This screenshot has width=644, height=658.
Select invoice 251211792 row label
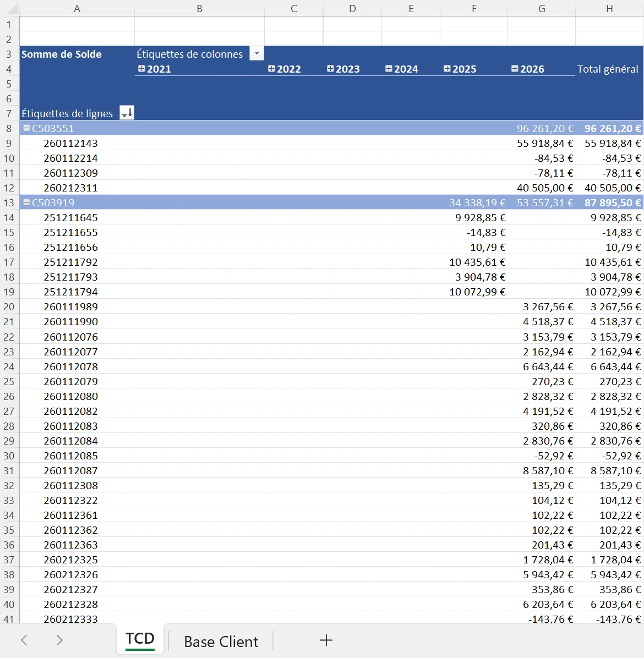[70, 262]
